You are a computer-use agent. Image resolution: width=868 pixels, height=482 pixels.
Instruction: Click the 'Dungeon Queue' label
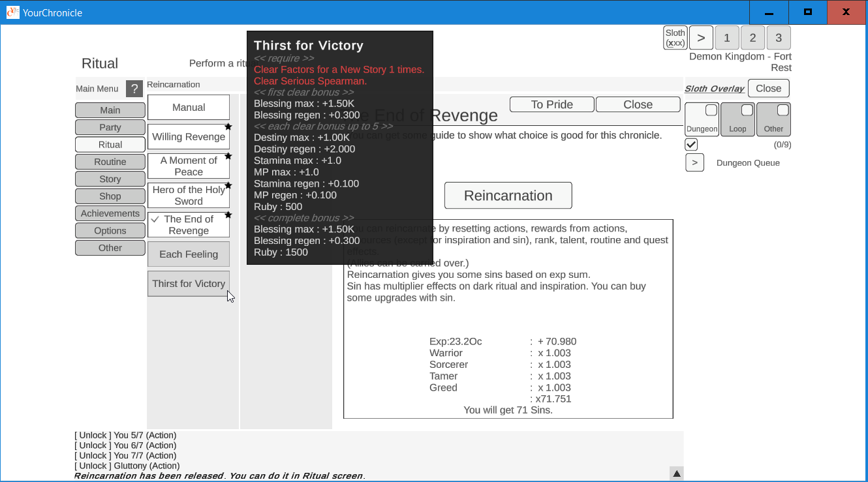click(x=748, y=163)
